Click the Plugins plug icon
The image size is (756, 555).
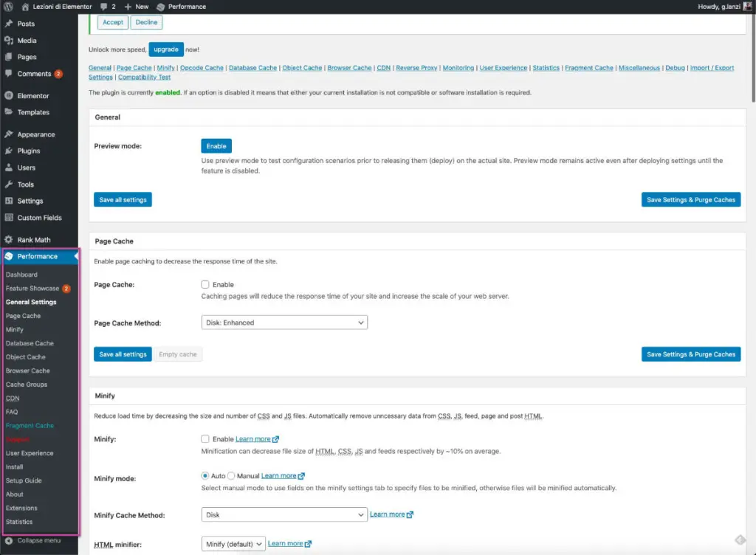point(9,151)
